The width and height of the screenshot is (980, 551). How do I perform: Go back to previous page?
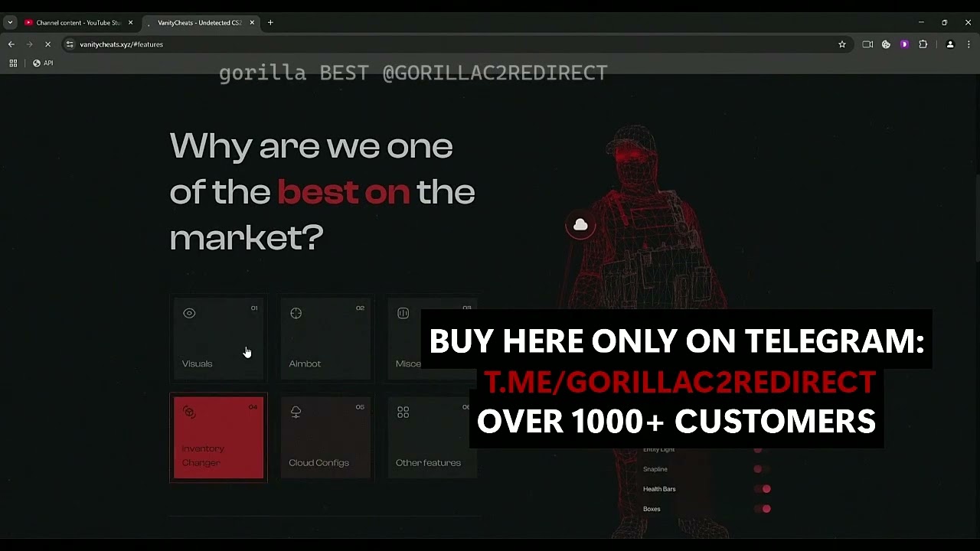coord(11,44)
